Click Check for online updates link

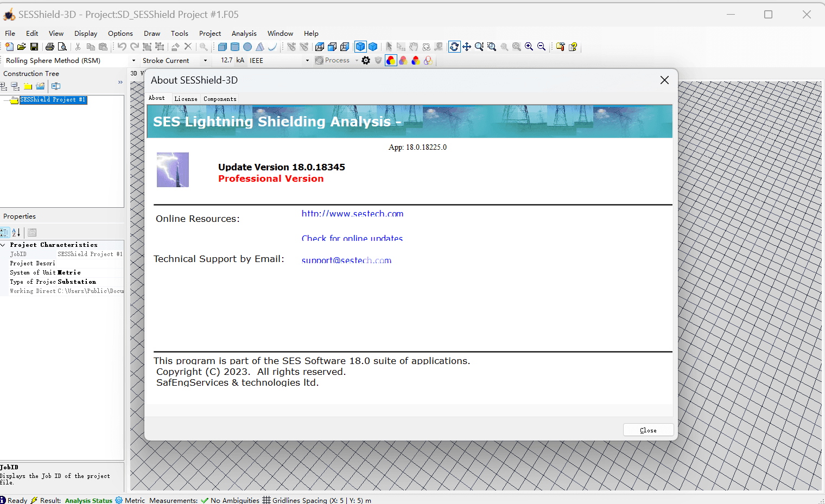coord(352,238)
